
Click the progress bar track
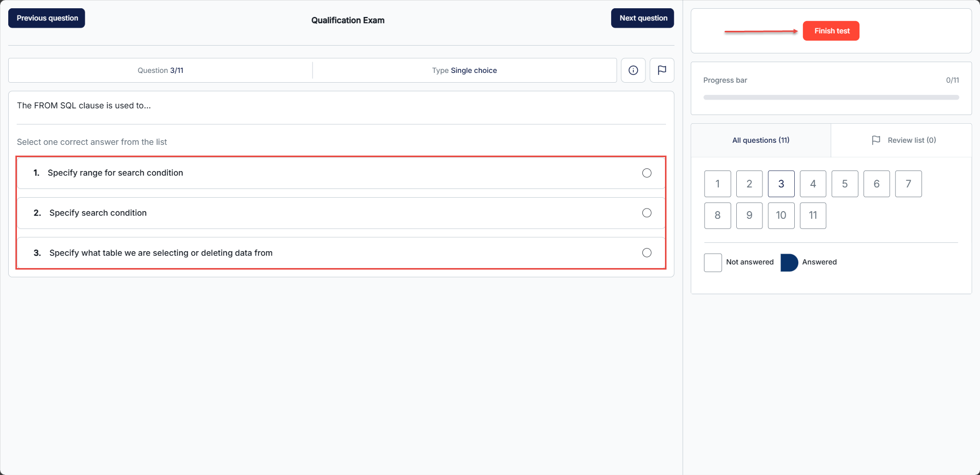click(x=831, y=97)
